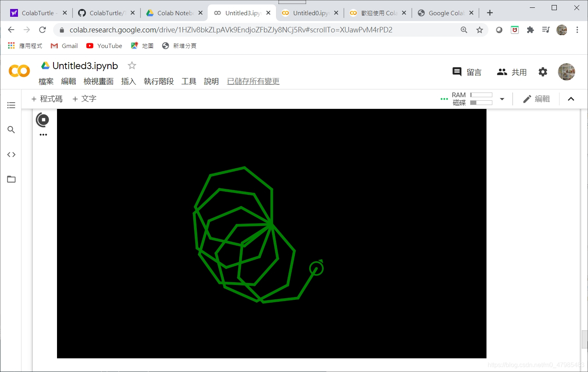Open the cell options three-dot menu
Screen dimensions: 588x372
click(43, 135)
